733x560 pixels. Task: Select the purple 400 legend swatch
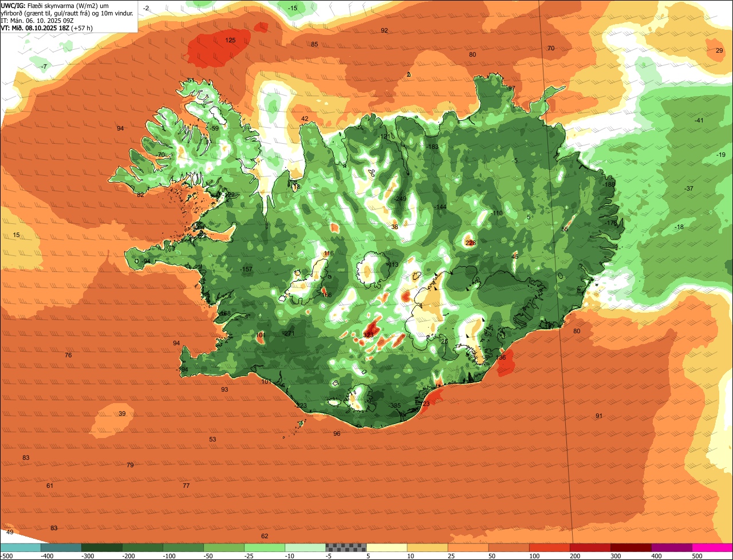tap(672, 547)
